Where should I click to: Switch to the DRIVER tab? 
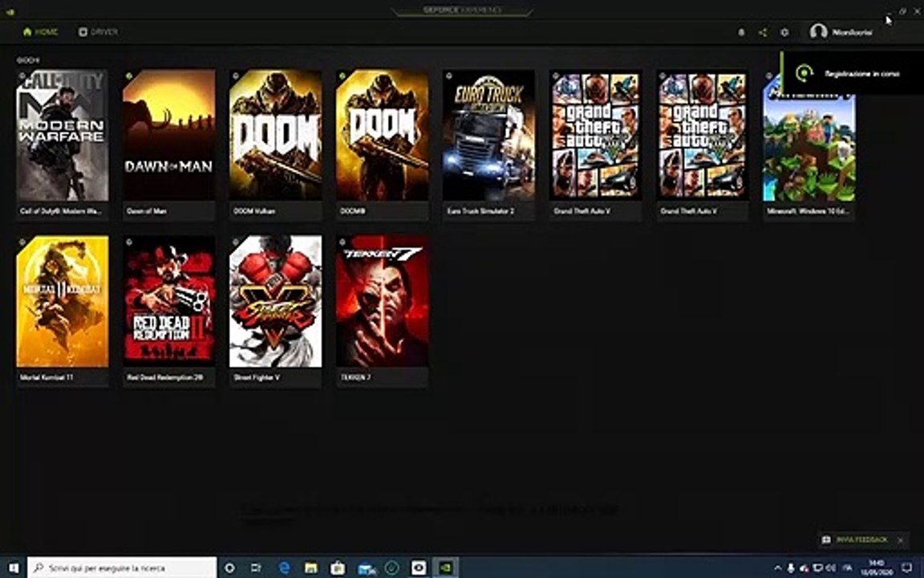click(x=99, y=32)
